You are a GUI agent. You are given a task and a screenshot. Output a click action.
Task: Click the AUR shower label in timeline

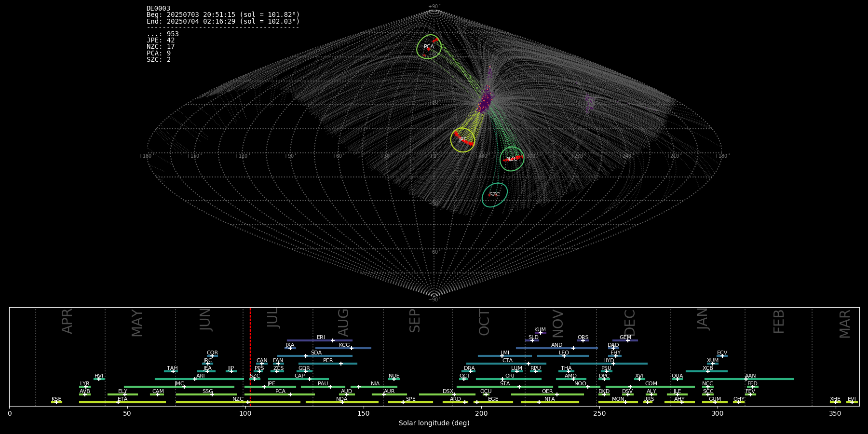tap(389, 391)
